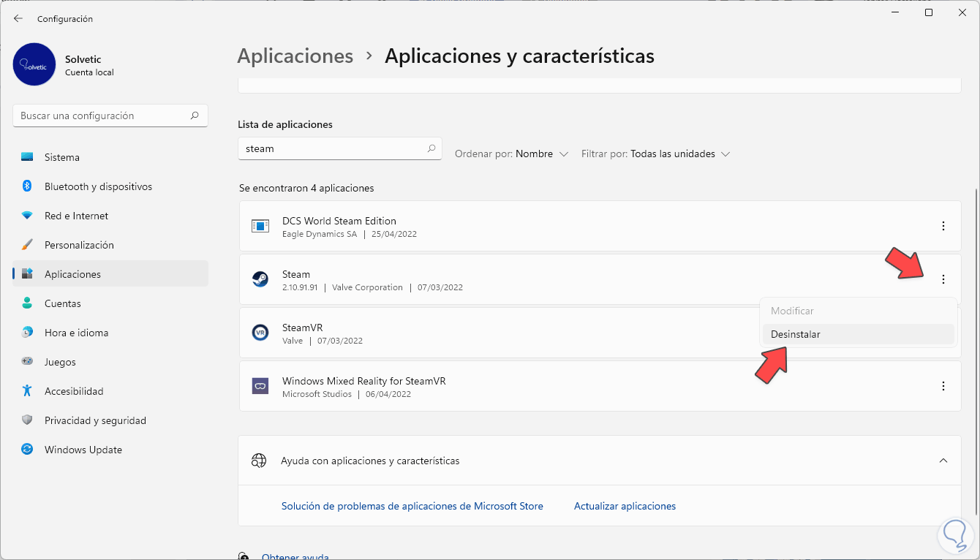Click the Privacidad shield icon
The width and height of the screenshot is (980, 560).
point(27,420)
